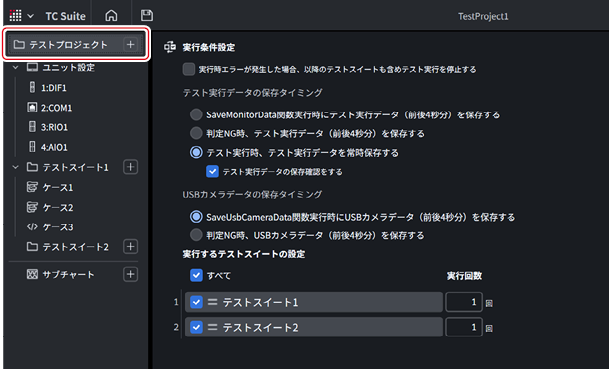The height and width of the screenshot is (369, 609).
Task: Toggle the すべて select-all checkbox
Action: click(x=196, y=275)
